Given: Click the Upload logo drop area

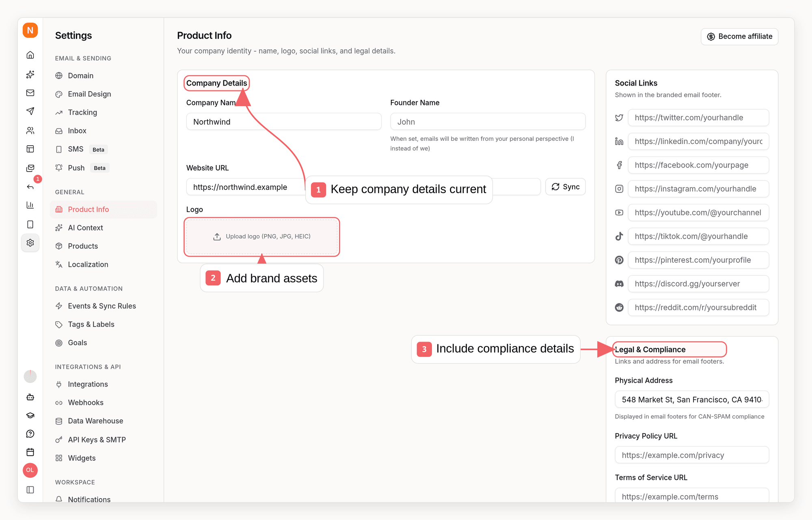Looking at the screenshot, I should click(x=262, y=237).
